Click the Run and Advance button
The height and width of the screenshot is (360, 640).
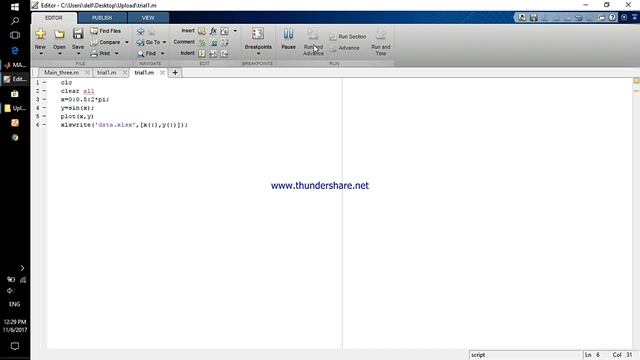pyautogui.click(x=313, y=42)
